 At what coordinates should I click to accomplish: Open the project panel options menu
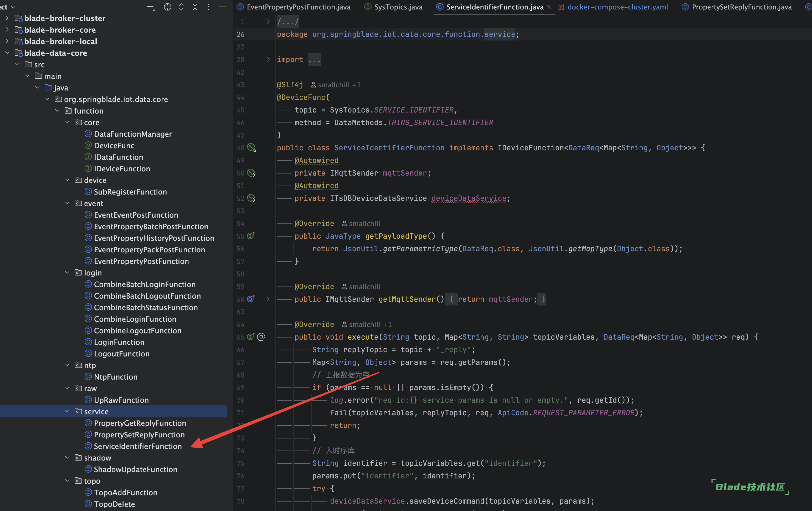209,7
